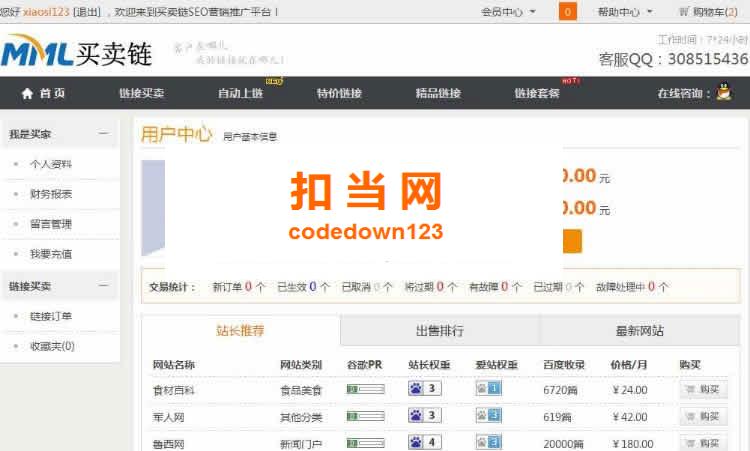750x451 pixels.
Task: Open 链接订单 in the sidebar
Action: (51, 316)
